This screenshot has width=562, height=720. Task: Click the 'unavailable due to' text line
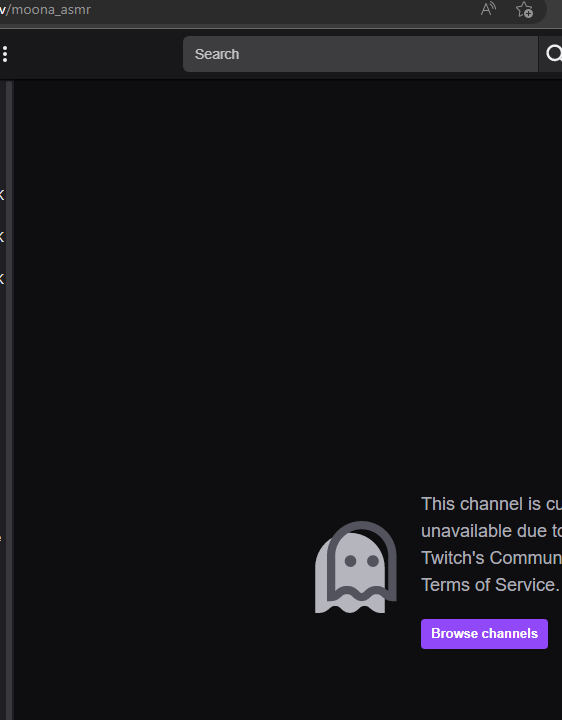point(491,531)
